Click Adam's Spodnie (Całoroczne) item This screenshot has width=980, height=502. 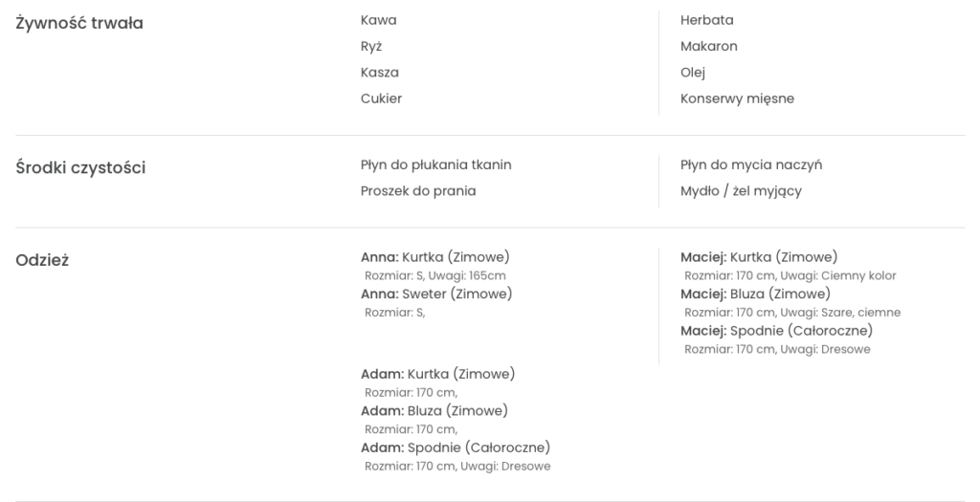click(455, 447)
